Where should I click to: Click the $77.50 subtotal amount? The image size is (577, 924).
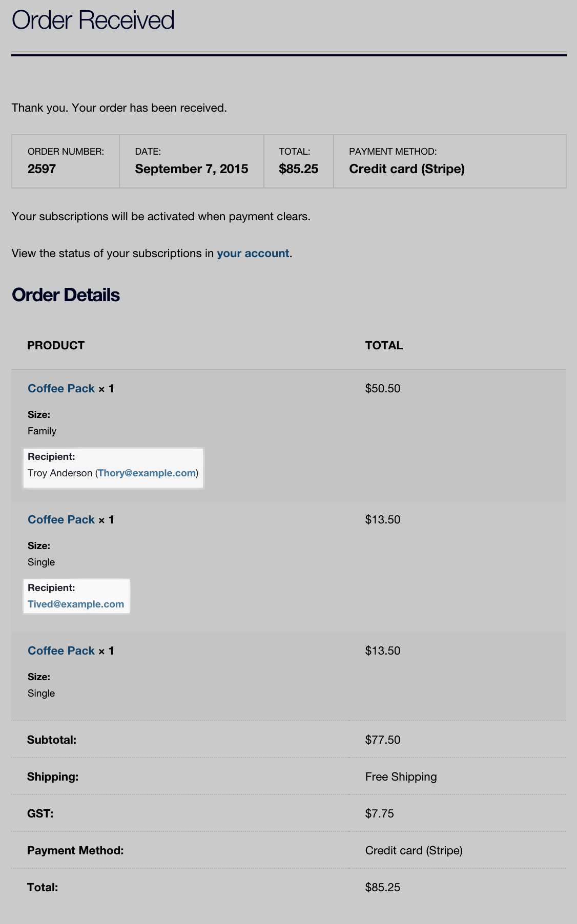tap(382, 740)
